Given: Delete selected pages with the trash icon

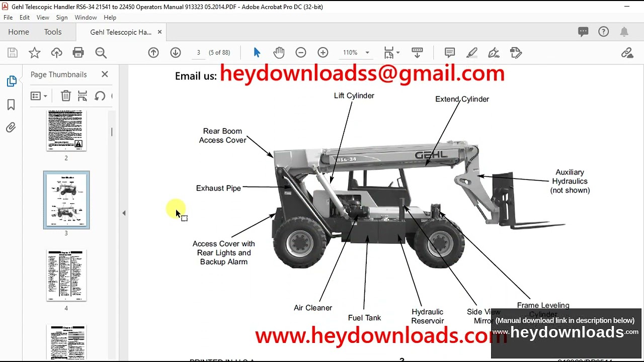Looking at the screenshot, I should tap(66, 96).
